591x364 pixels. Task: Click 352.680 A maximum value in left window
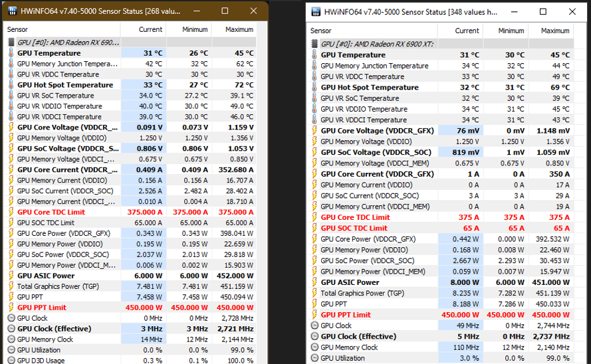(x=236, y=169)
